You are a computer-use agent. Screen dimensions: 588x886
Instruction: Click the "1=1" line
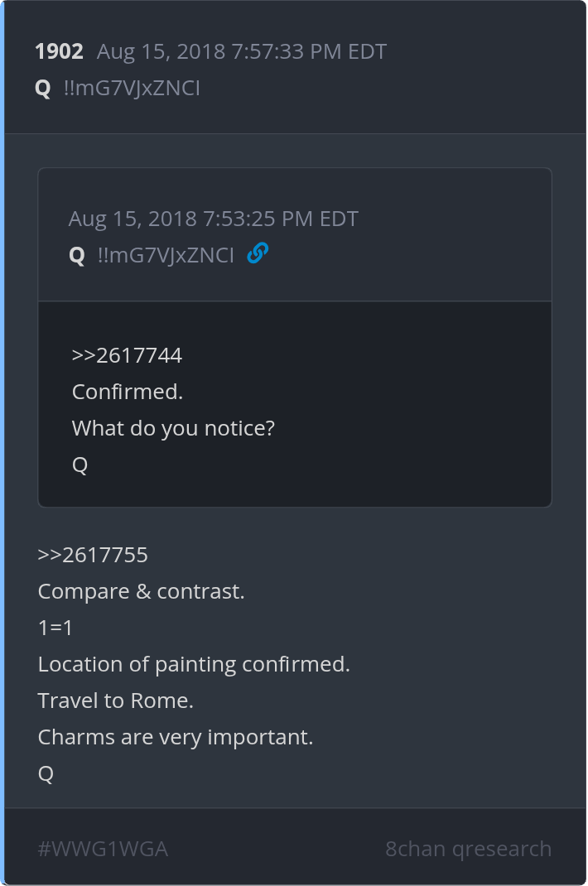(55, 628)
